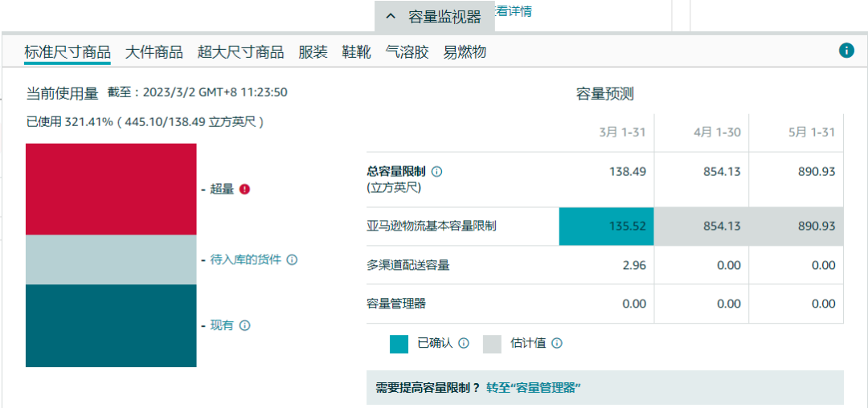Click info icon beside 估计值 legend
This screenshot has height=408, width=868.
[557, 344]
